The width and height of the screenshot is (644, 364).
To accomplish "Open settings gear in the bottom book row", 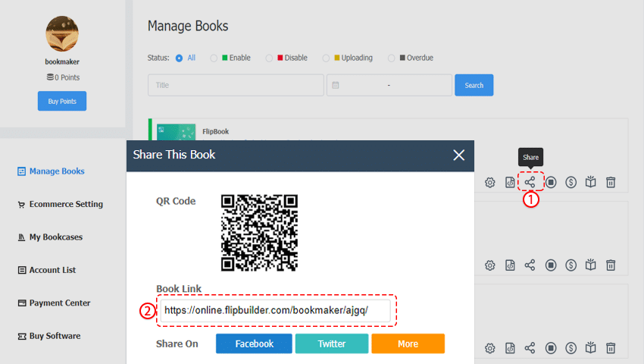I will [x=489, y=348].
